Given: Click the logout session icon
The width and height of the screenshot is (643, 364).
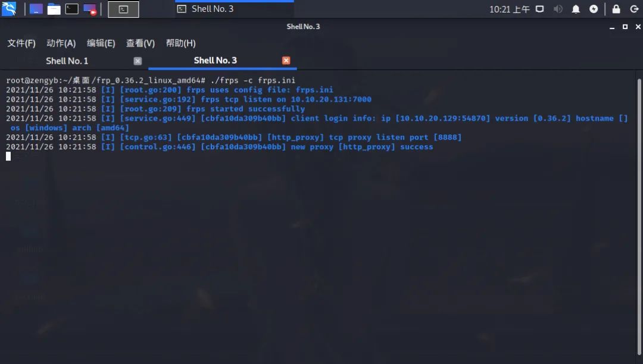Looking at the screenshot, I should pyautogui.click(x=634, y=9).
